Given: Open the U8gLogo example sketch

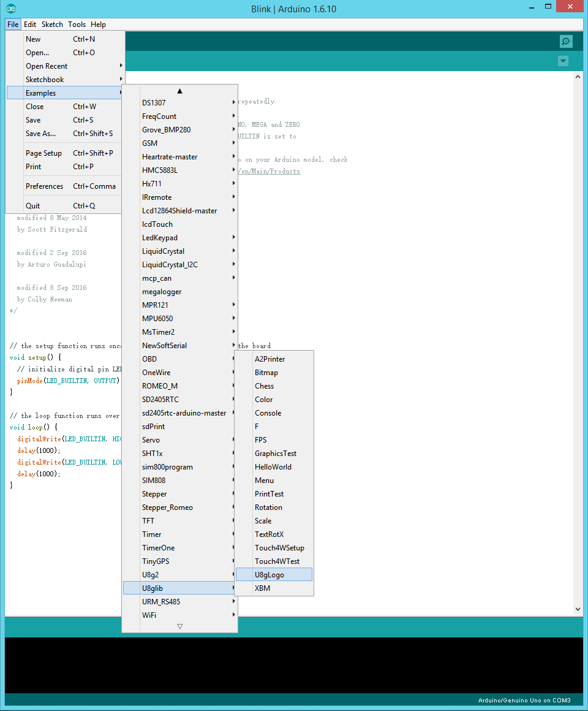Looking at the screenshot, I should [274, 575].
